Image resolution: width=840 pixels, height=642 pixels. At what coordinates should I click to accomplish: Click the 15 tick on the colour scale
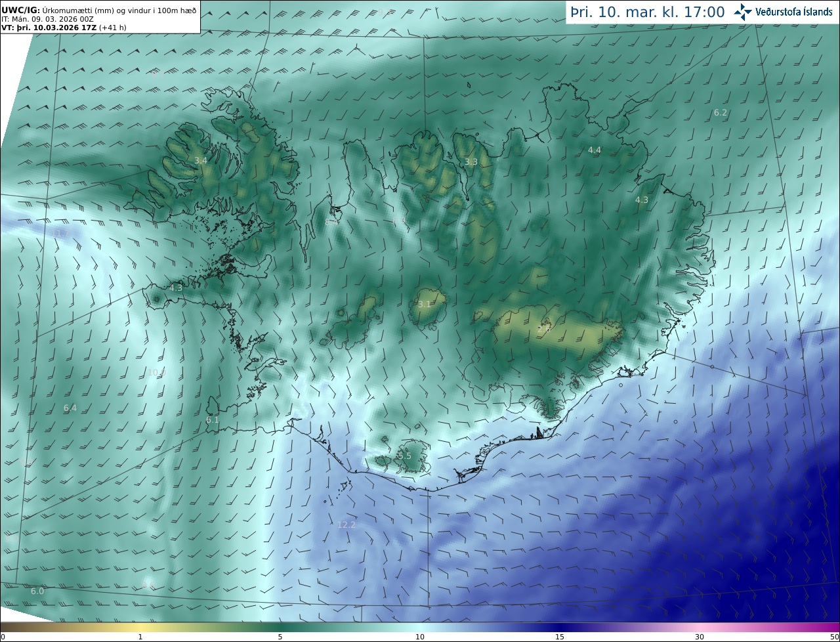[560, 637]
